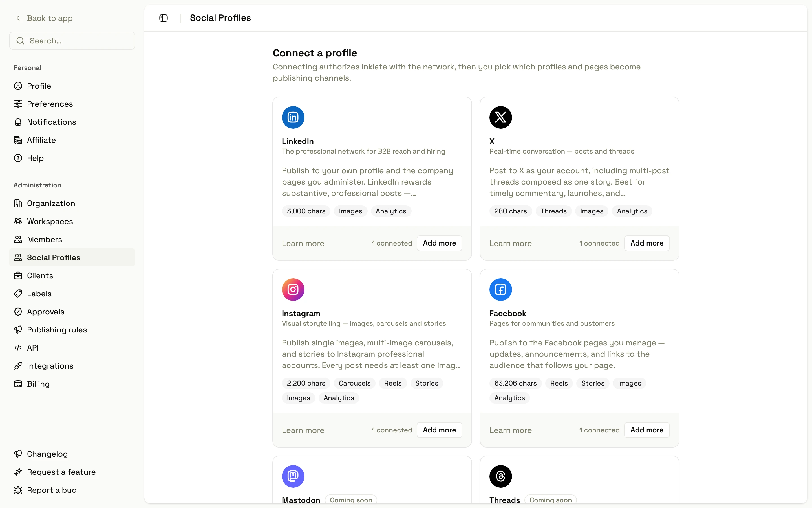Viewport: 812px width, 508px height.
Task: Click the Mastodon logo icon
Action: (x=293, y=476)
